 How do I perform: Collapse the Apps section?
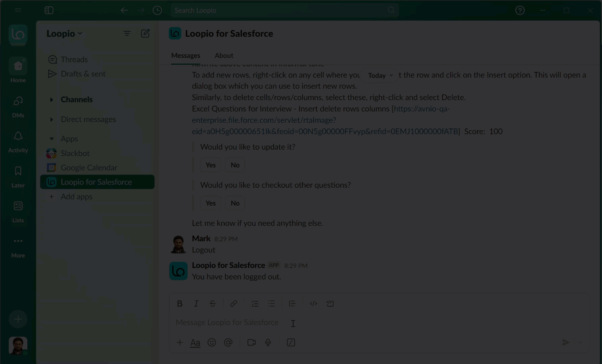click(52, 139)
